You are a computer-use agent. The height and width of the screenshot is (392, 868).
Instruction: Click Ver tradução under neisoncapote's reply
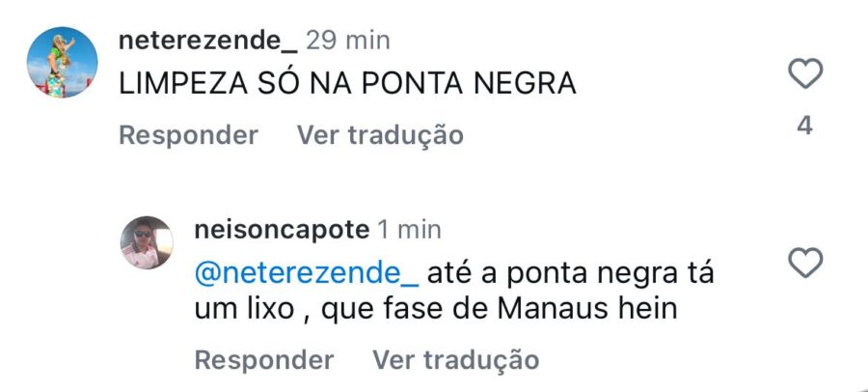point(455,360)
